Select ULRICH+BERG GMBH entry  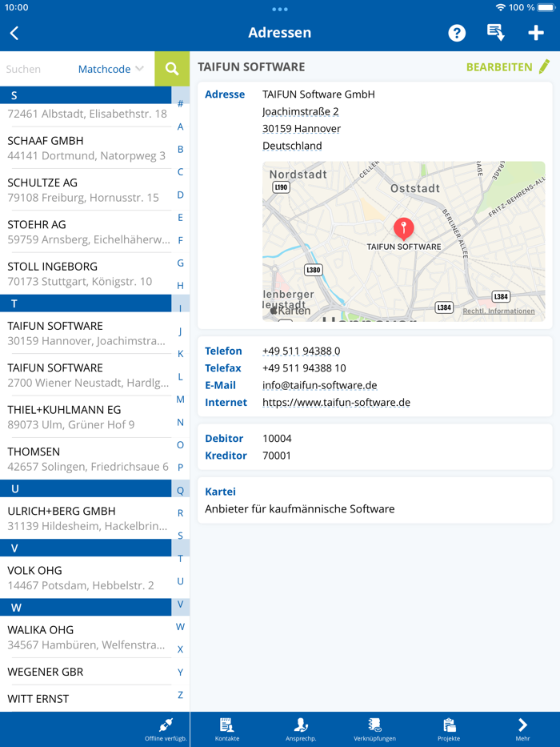tap(86, 518)
